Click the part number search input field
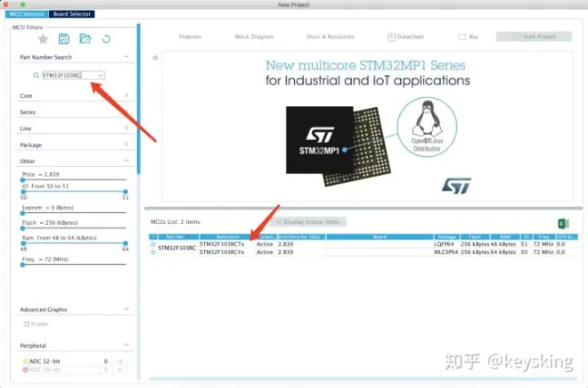 (69, 75)
